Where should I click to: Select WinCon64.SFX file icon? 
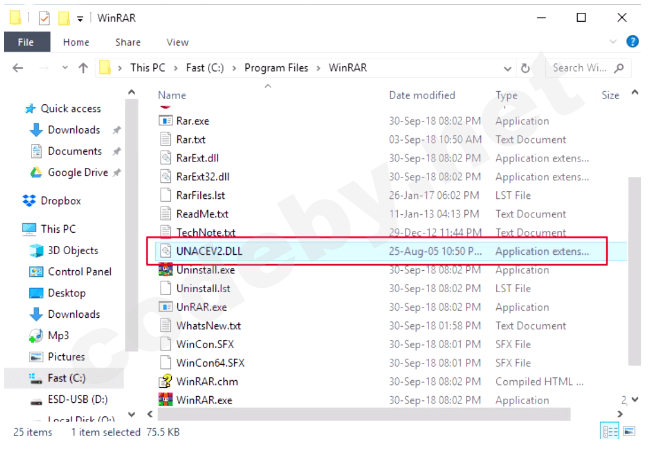point(166,363)
